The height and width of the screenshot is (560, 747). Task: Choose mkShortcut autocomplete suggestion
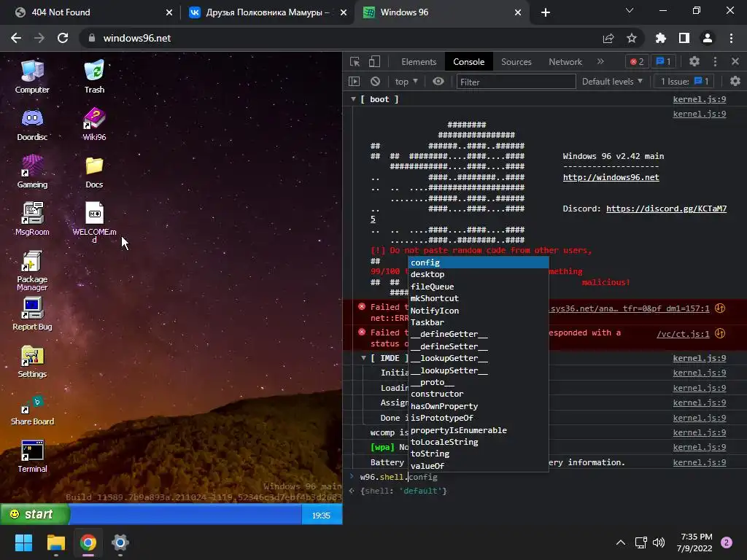(x=479, y=298)
